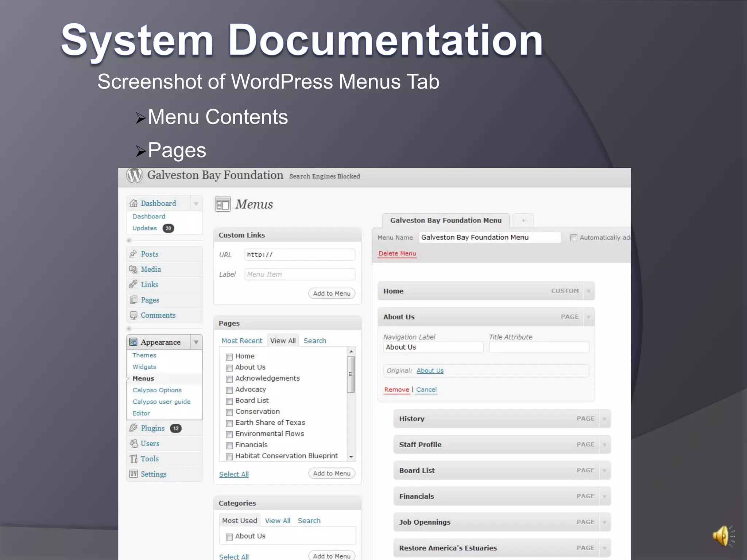Click the Pages list scroll-down arrow
This screenshot has width=747, height=560.
point(351,456)
